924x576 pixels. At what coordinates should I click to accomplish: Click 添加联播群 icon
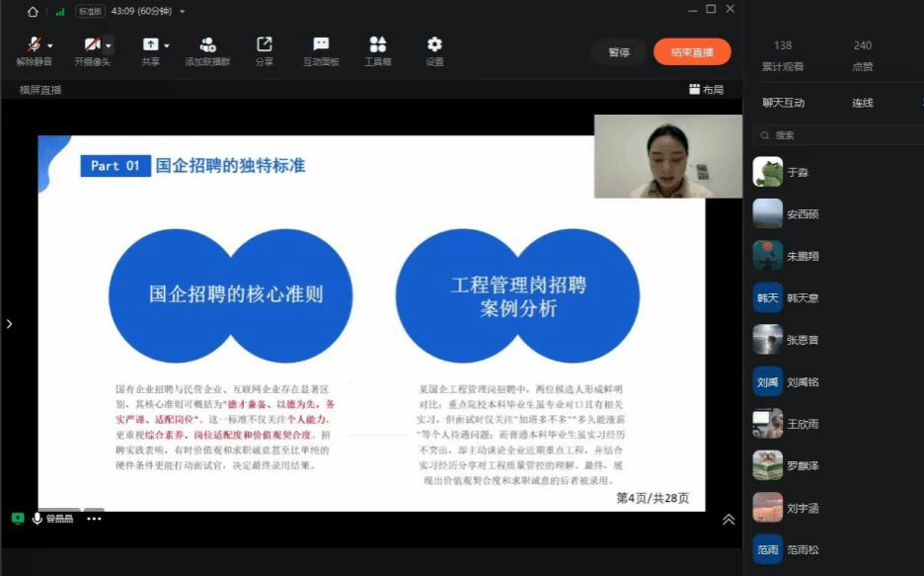pyautogui.click(x=207, y=45)
